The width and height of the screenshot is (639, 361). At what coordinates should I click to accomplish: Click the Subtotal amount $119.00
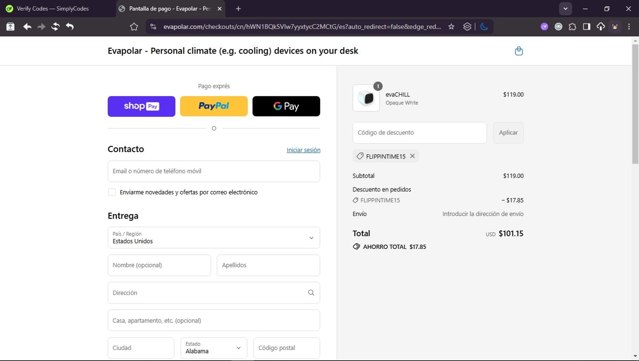tap(513, 176)
